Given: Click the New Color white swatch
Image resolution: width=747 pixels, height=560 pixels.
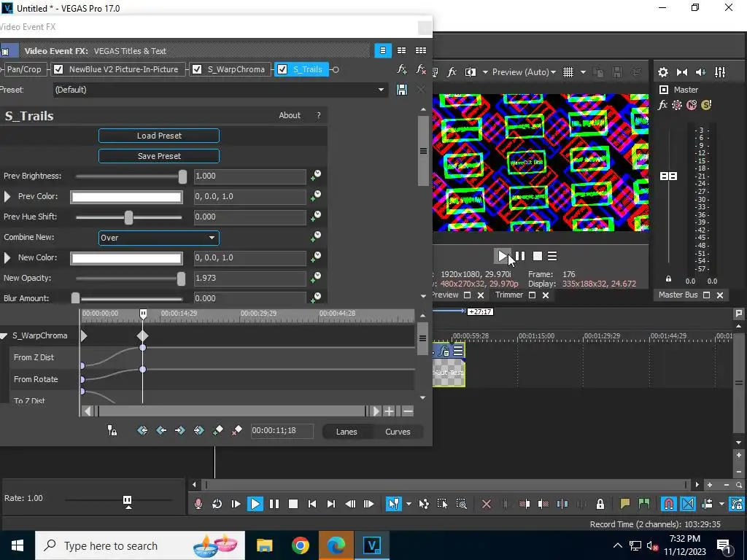Looking at the screenshot, I should click(127, 258).
